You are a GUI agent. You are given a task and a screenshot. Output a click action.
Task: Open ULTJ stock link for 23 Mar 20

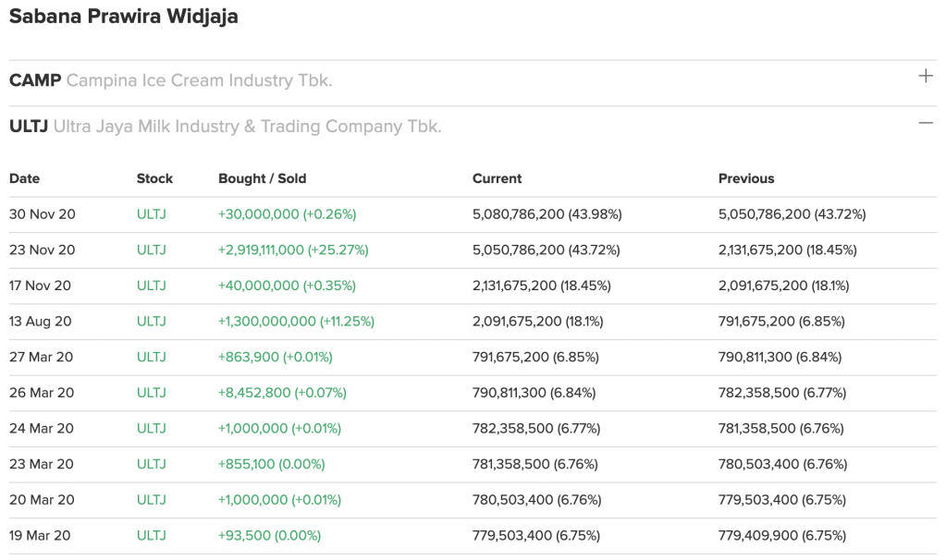(x=152, y=464)
